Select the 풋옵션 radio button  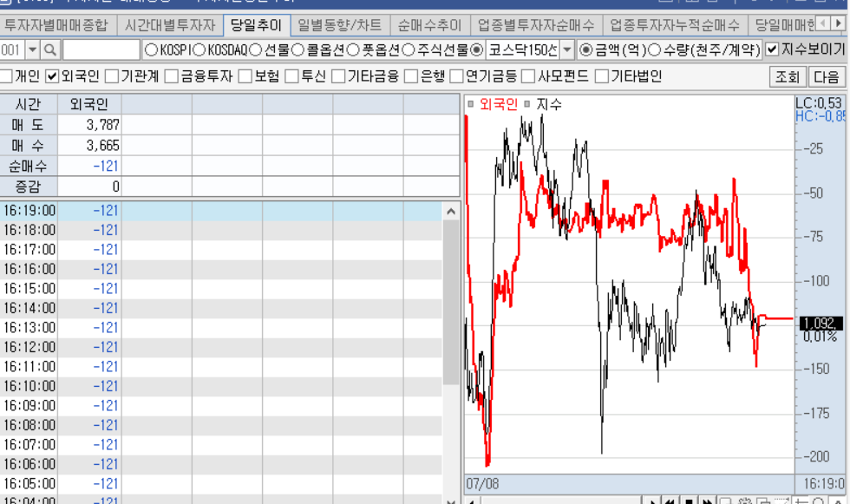353,50
